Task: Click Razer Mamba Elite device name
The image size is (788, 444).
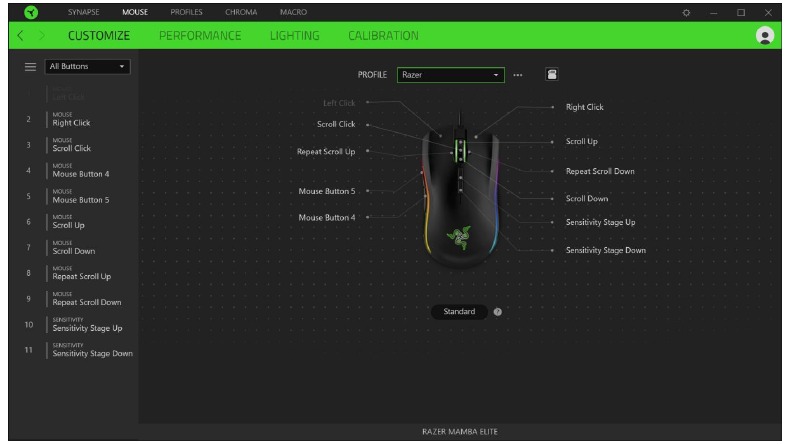Action: coord(460,431)
